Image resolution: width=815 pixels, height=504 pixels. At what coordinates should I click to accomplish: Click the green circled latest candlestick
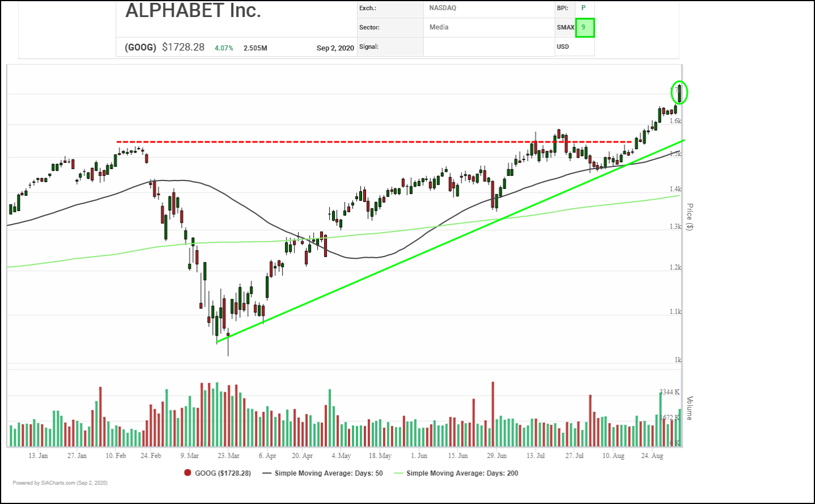pyautogui.click(x=679, y=93)
